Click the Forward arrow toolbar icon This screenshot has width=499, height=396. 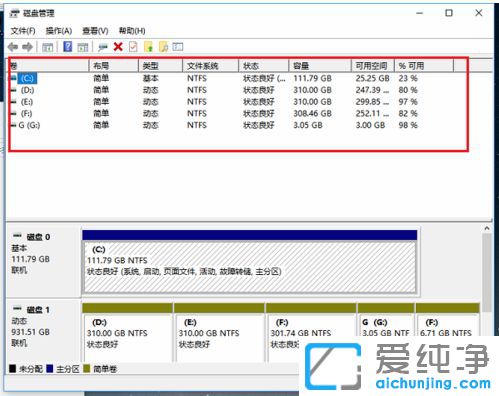[27, 47]
